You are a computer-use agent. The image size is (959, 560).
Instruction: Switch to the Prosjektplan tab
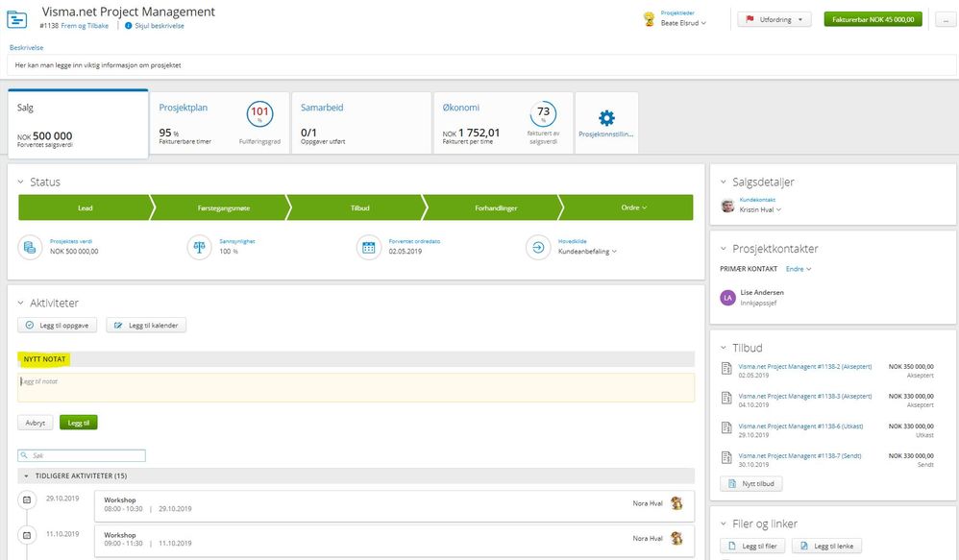(219, 123)
